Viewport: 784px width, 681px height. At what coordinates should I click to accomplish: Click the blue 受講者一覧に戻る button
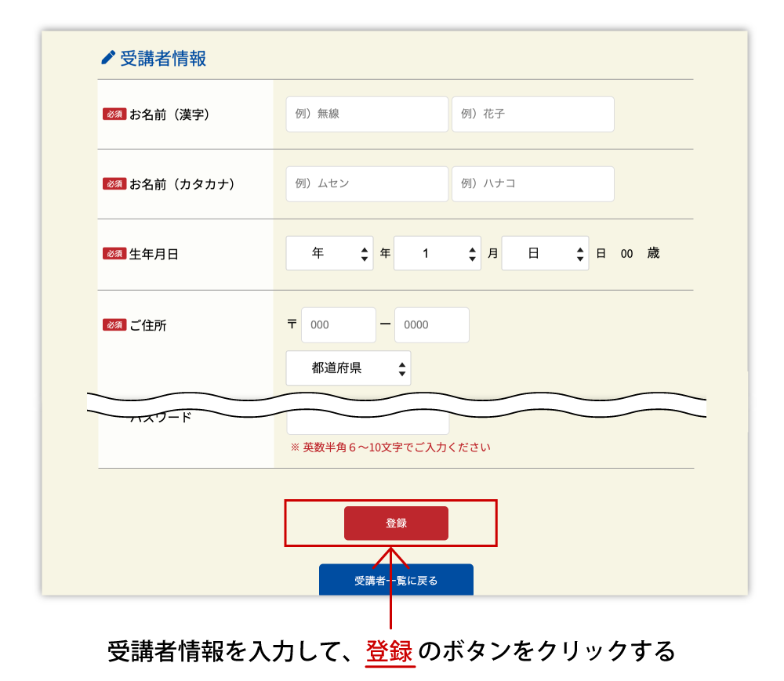(396, 580)
